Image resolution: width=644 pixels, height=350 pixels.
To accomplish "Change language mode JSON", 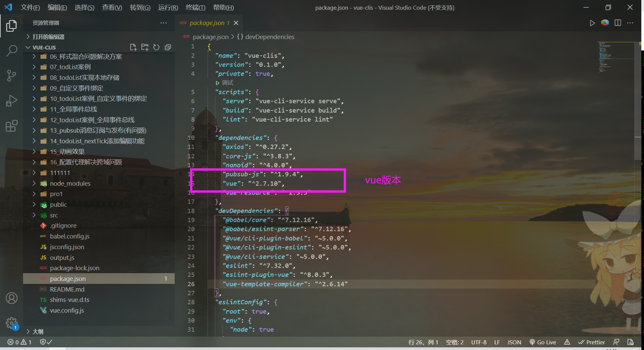I will [514, 342].
